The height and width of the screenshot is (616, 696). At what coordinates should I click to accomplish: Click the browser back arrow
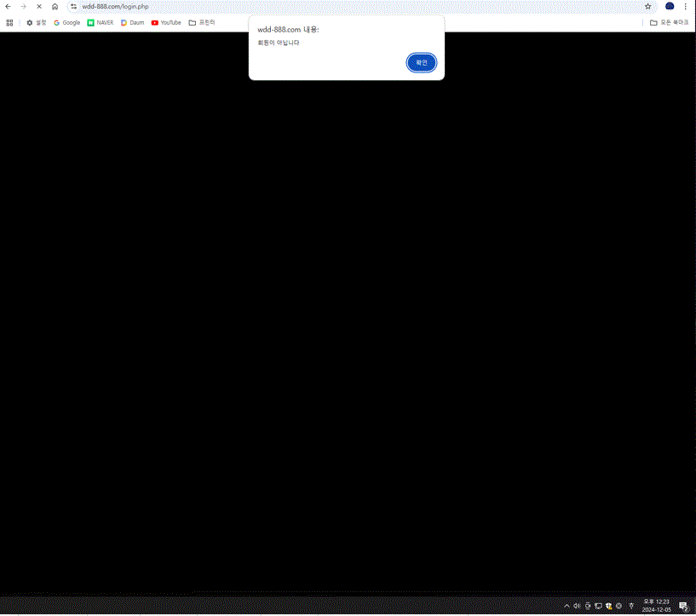(x=9, y=6)
